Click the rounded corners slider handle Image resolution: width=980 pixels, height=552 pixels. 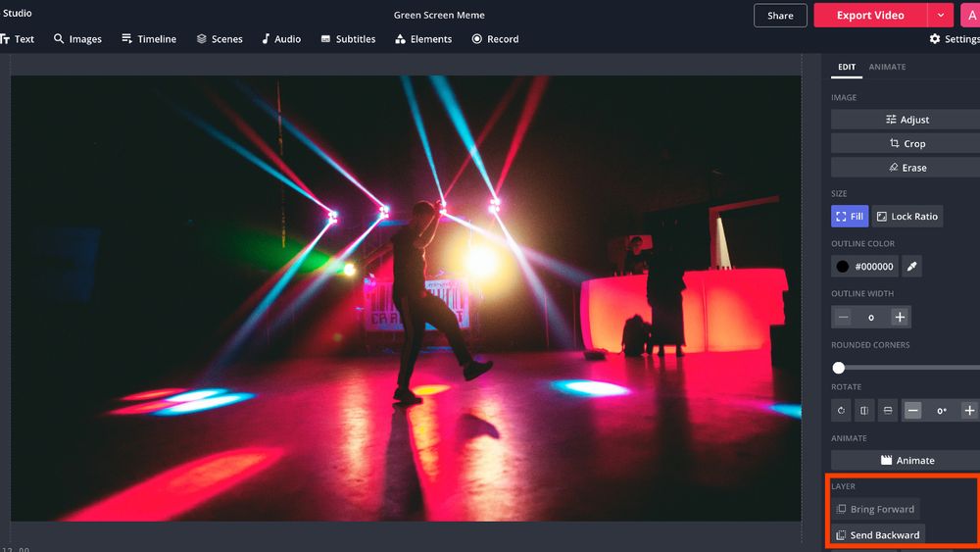839,368
